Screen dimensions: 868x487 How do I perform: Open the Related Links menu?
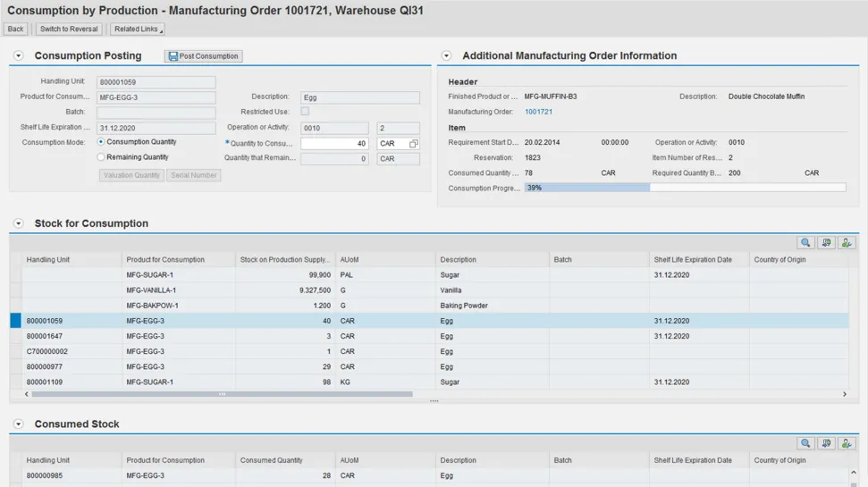[x=137, y=29]
